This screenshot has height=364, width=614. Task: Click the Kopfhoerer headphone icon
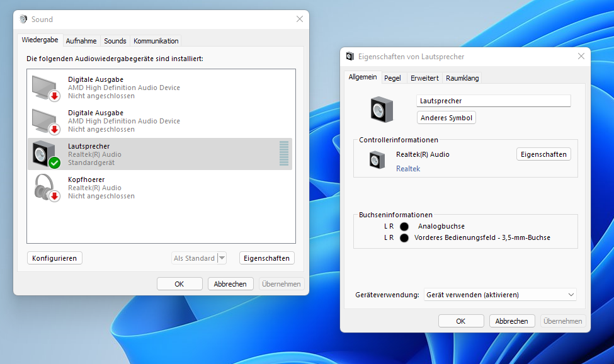coord(47,188)
